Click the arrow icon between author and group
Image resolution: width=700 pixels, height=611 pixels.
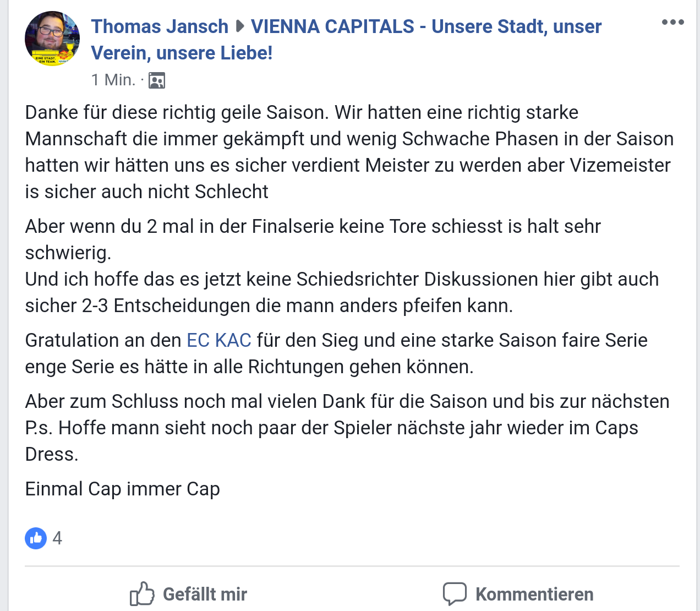point(239,26)
